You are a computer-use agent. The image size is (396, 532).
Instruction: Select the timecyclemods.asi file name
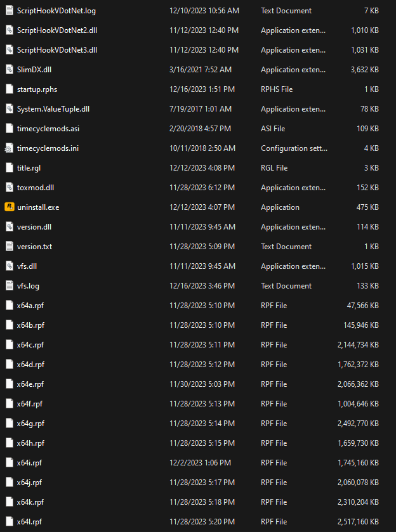(x=48, y=128)
